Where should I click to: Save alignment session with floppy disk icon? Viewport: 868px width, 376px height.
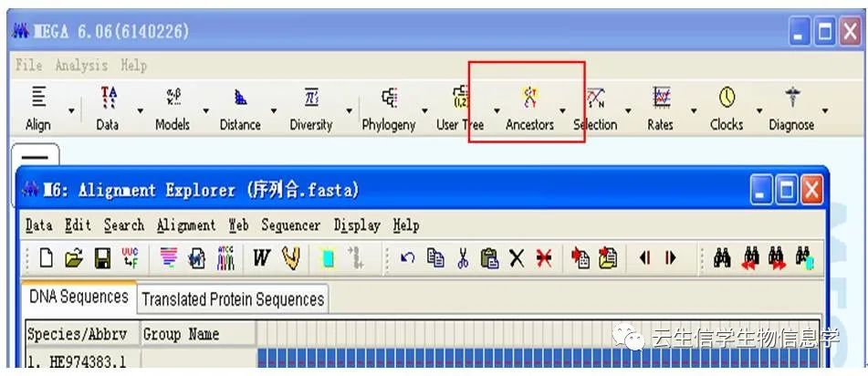(102, 258)
